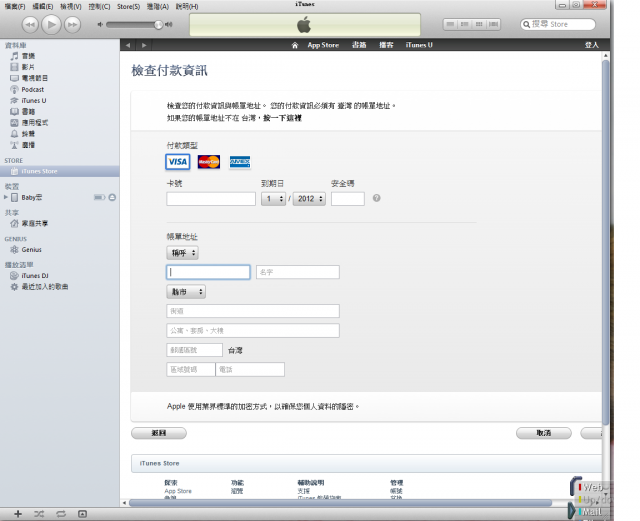Play the current track with Play button
This screenshot has height=521, width=640.
tap(51, 24)
